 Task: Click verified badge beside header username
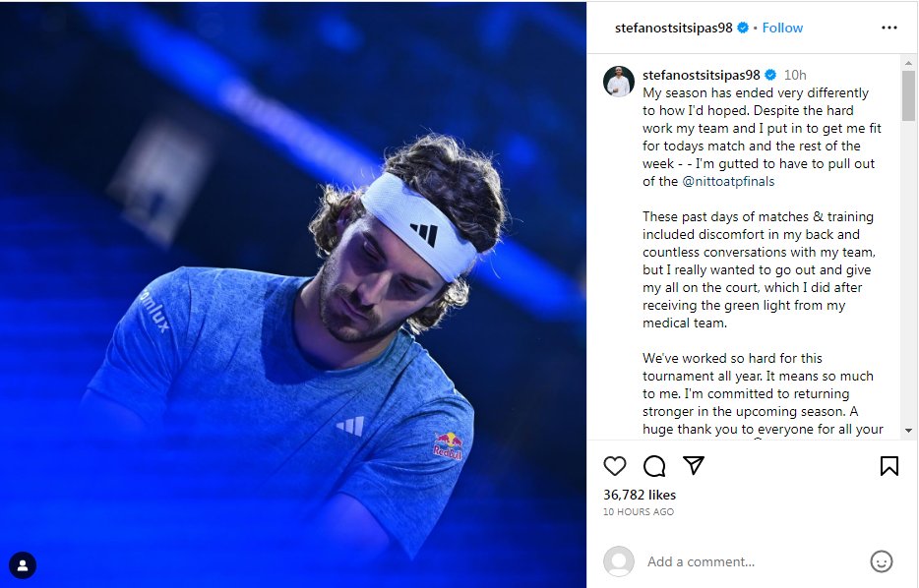pyautogui.click(x=743, y=28)
